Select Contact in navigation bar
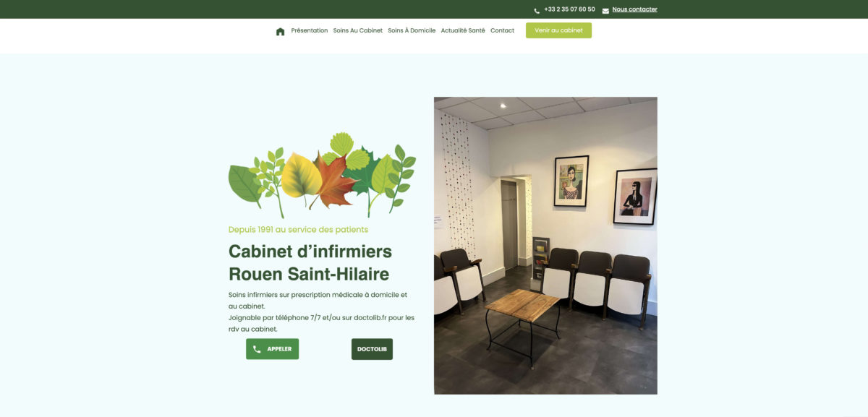 502,30
